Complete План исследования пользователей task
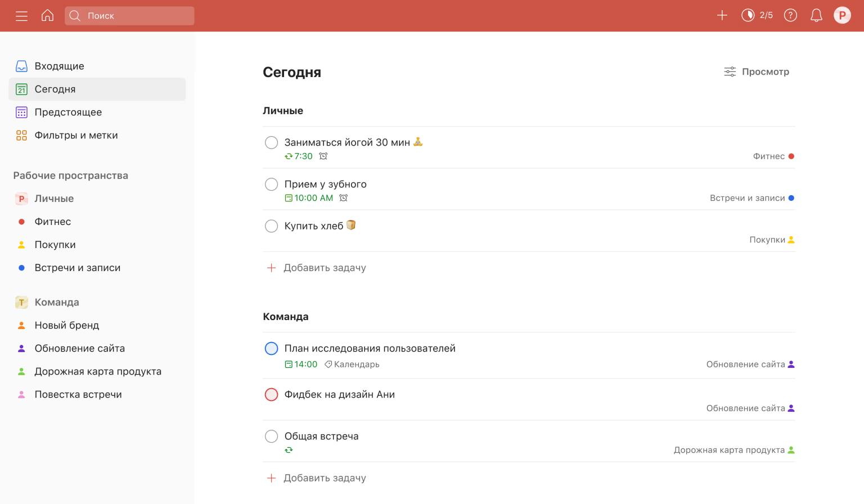Image resolution: width=864 pixels, height=504 pixels. tap(271, 348)
